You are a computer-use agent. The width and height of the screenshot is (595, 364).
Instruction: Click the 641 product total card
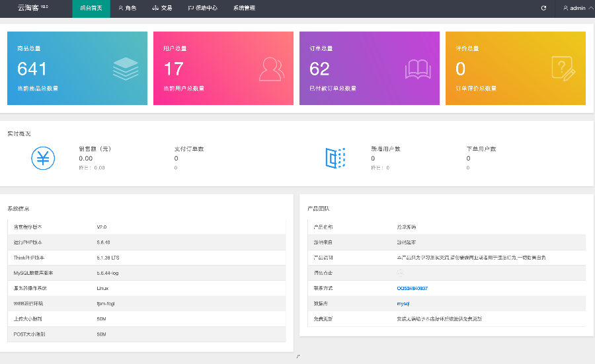click(77, 69)
